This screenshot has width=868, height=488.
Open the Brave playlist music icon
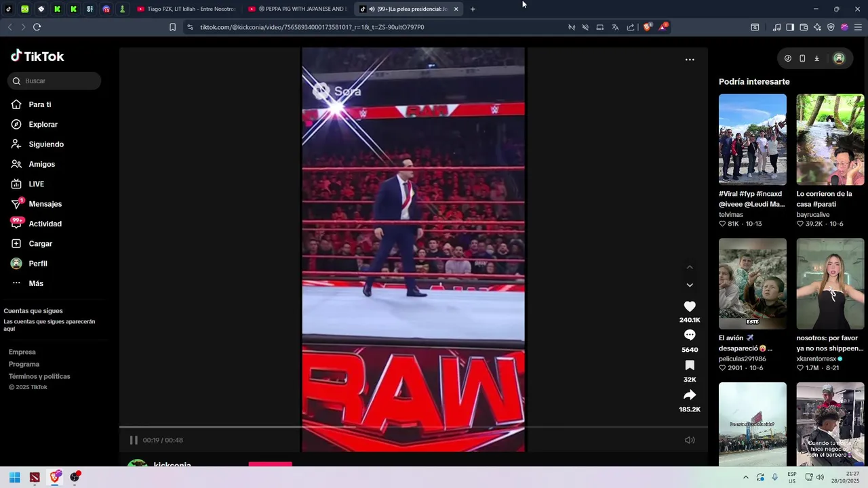pos(776,27)
